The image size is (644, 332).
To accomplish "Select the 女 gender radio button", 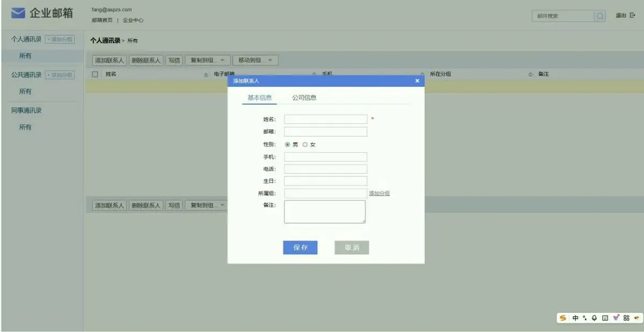I will 304,144.
